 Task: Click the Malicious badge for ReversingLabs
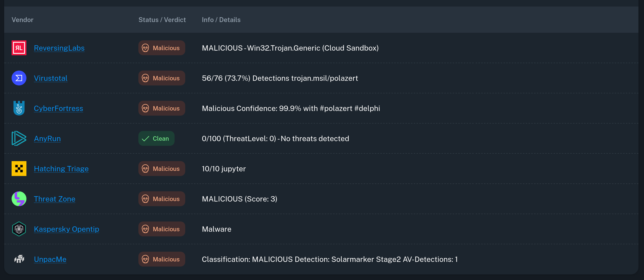point(162,48)
